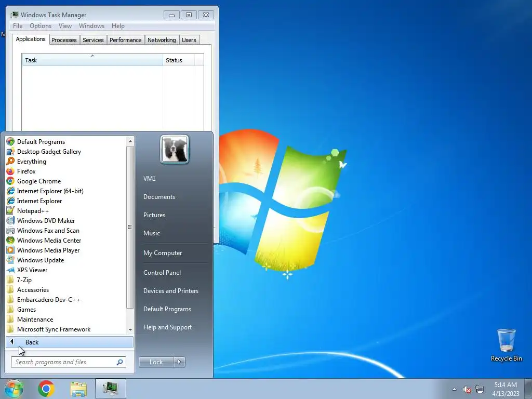Open Windows DVD Maker icon
The width and height of the screenshot is (532, 399).
[10, 220]
